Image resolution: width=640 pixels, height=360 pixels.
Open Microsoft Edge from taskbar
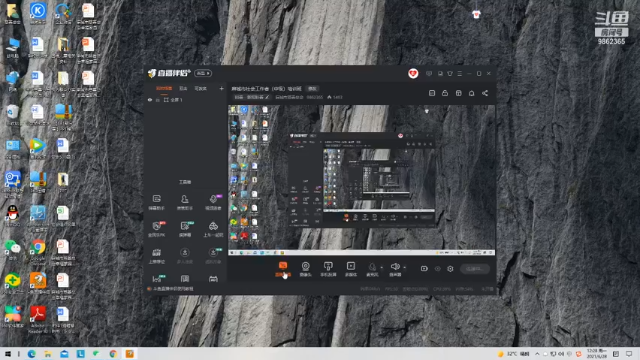point(31,354)
